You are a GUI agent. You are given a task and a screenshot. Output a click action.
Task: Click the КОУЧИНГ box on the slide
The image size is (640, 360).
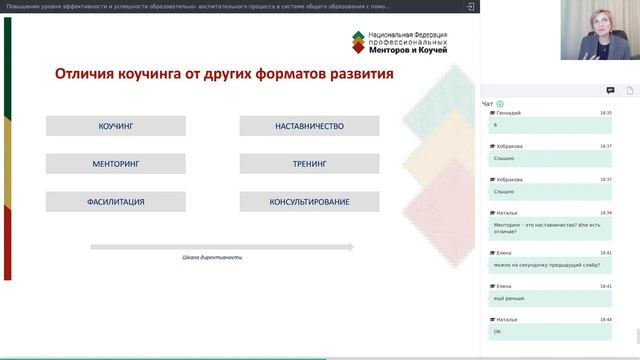[x=116, y=126]
